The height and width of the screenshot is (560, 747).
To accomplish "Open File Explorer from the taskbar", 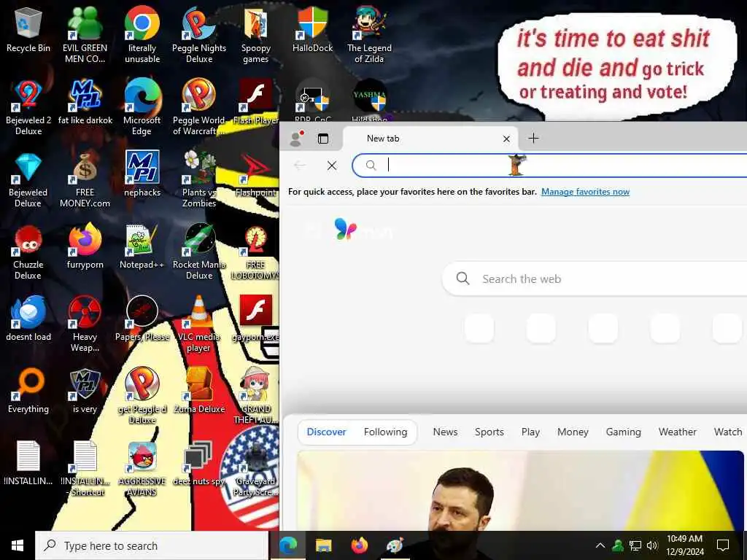I will pyautogui.click(x=323, y=545).
